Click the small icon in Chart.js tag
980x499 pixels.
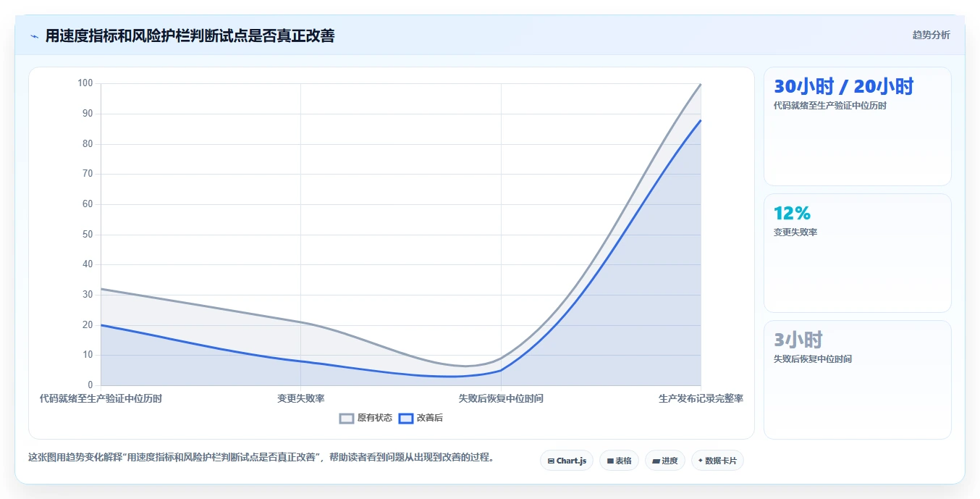coord(551,461)
